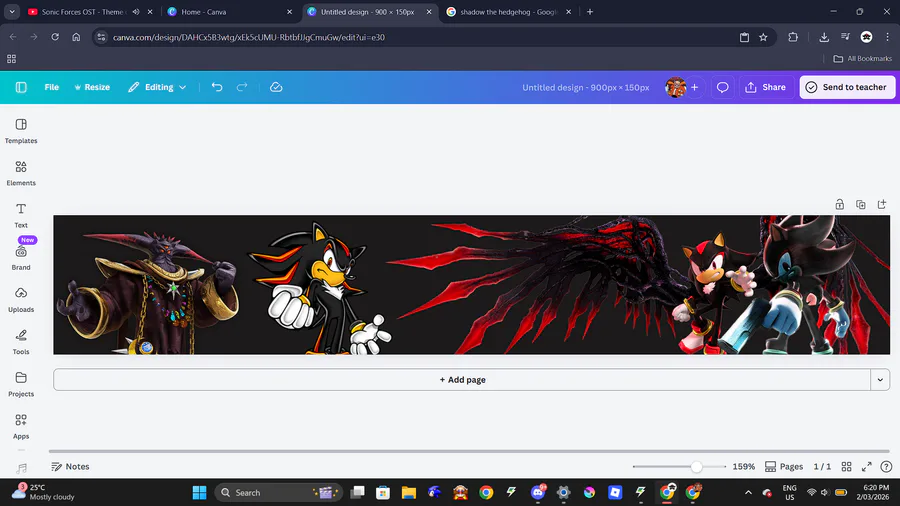Add collaborators with the plus button
Image resolution: width=900 pixels, height=506 pixels.
pos(695,87)
